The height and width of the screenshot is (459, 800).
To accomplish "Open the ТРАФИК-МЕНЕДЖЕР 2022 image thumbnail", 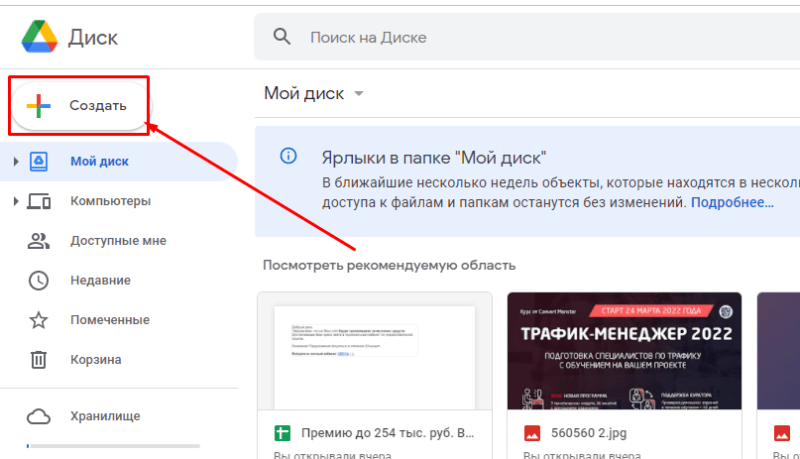I will click(624, 351).
